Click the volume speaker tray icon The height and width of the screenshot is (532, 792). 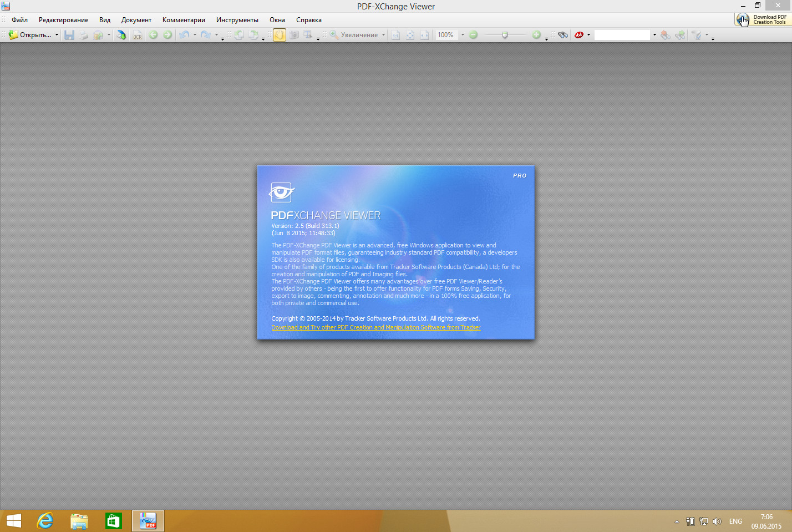(717, 521)
